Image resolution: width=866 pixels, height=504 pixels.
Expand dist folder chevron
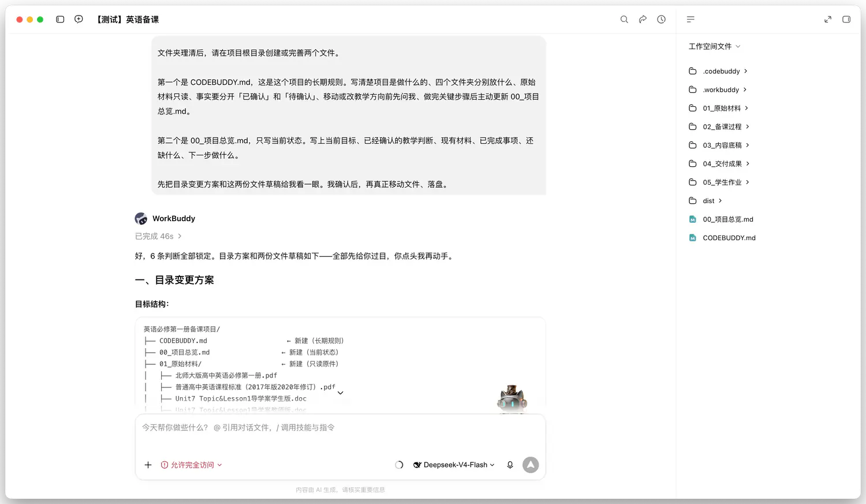point(721,200)
